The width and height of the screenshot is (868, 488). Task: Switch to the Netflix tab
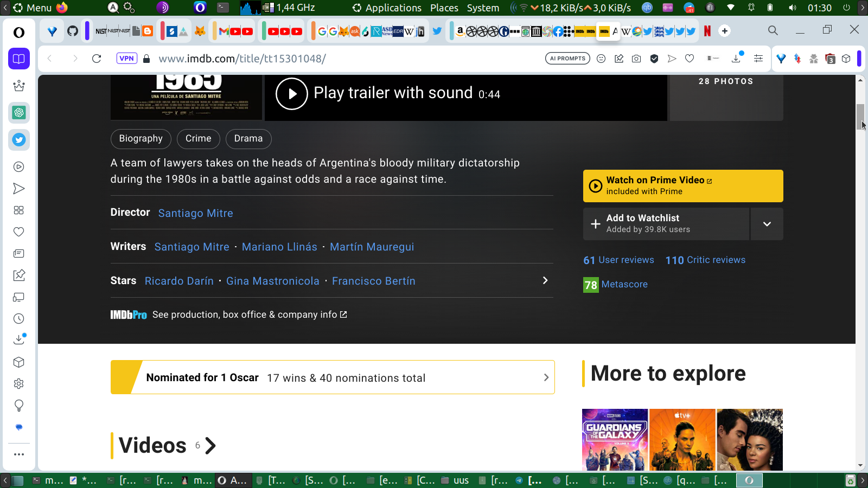click(x=707, y=31)
